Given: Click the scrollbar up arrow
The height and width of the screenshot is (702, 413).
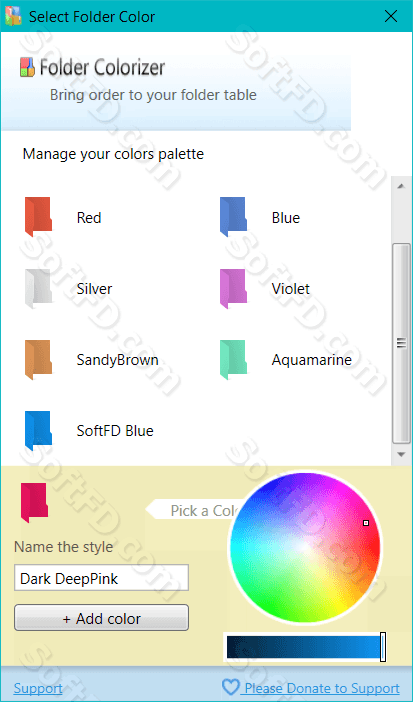Looking at the screenshot, I should click(x=401, y=186).
